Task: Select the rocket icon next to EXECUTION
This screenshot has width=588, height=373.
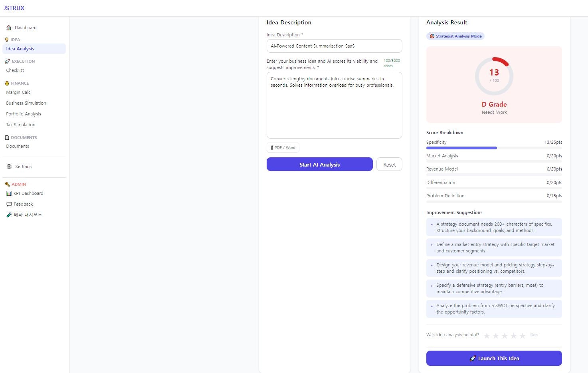Action: point(7,61)
